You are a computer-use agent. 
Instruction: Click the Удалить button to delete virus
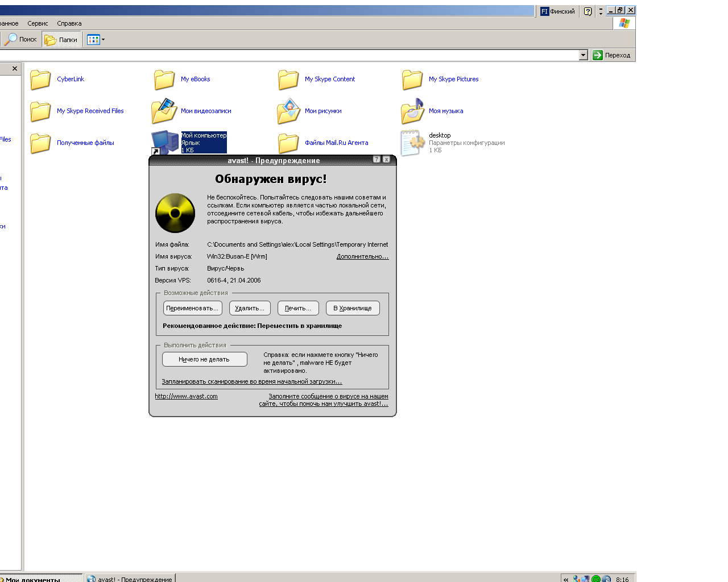(250, 308)
